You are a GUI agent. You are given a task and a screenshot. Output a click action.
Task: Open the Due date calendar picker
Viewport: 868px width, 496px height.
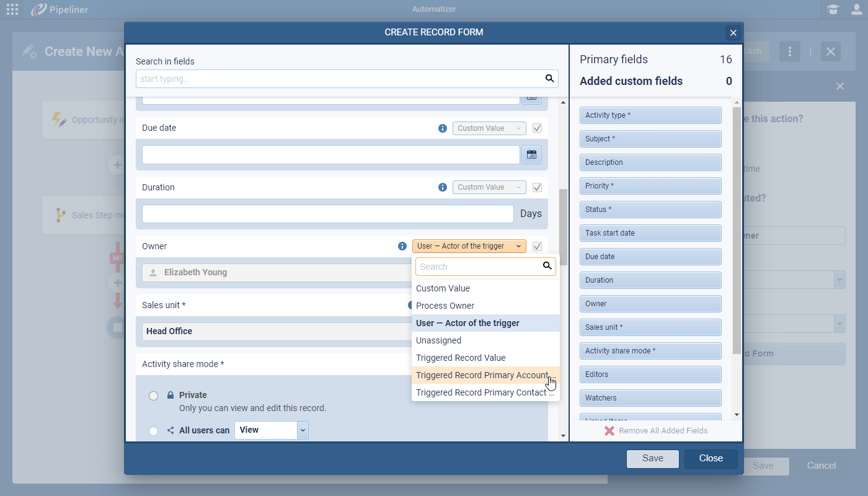pos(531,154)
